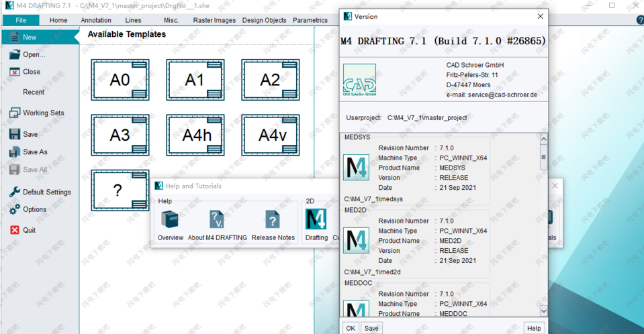Click the MED2D M4 icon
The width and height of the screenshot is (644, 334).
pyautogui.click(x=356, y=241)
